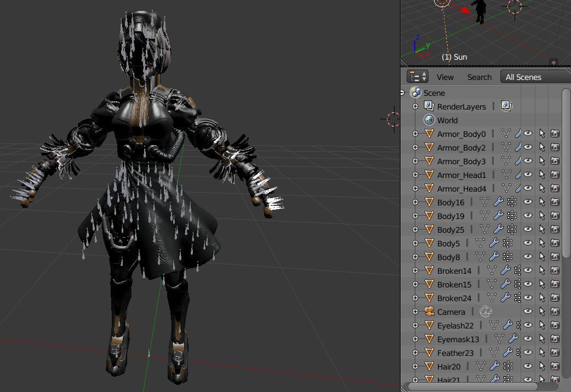The width and height of the screenshot is (571, 392).
Task: Select the Eyemask13 row name
Action: tap(458, 339)
